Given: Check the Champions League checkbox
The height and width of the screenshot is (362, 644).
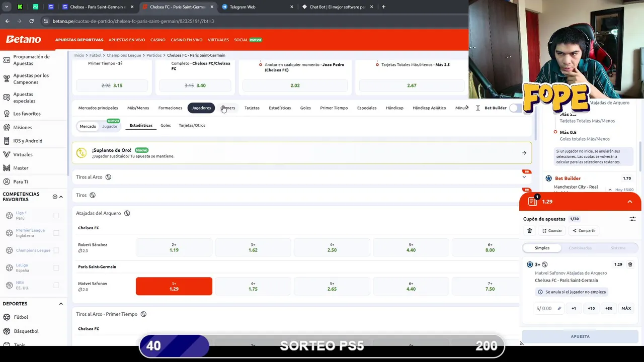Looking at the screenshot, I should (56, 250).
